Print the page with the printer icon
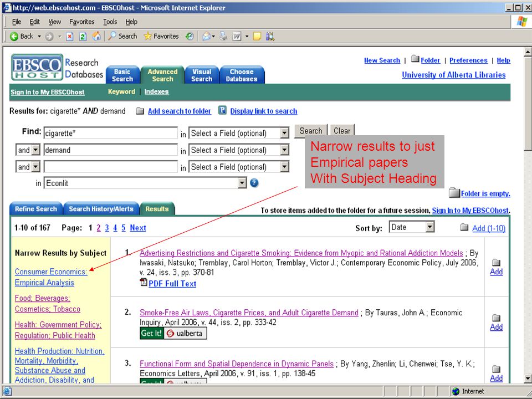 [223, 37]
